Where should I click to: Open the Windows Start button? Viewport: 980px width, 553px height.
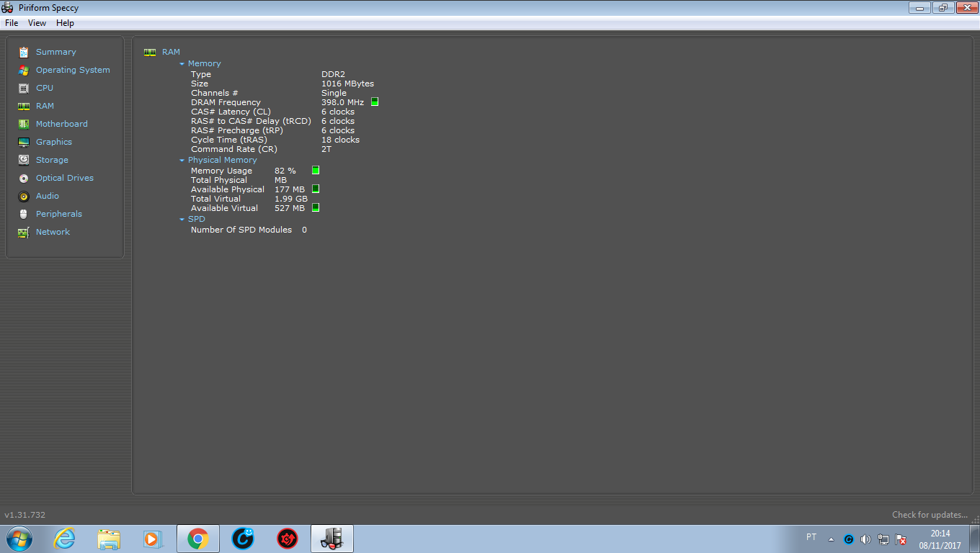pos(19,538)
